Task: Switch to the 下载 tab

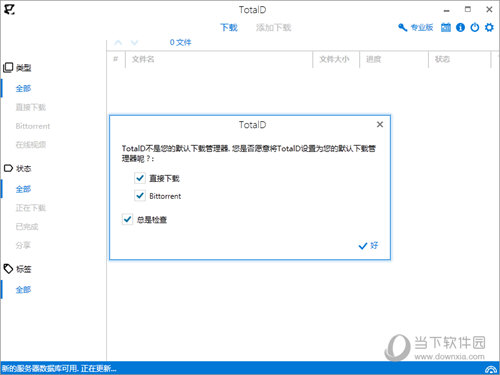Action: click(x=229, y=27)
